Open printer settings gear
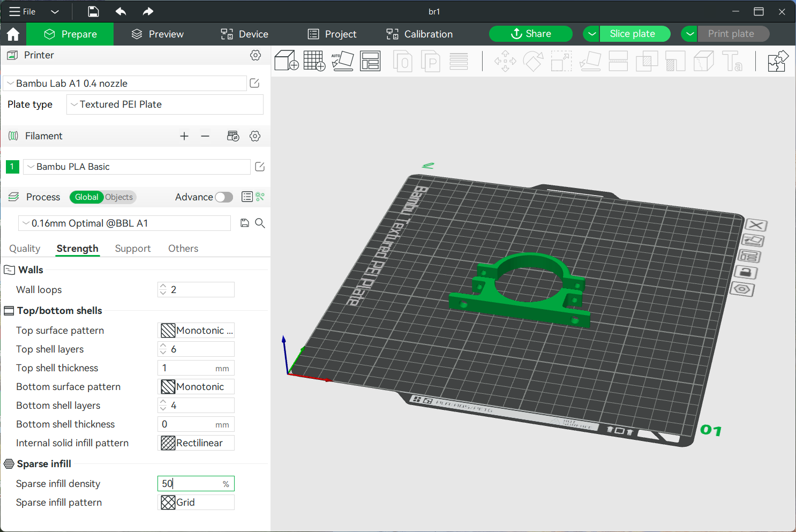Viewport: 796px width, 532px height. pyautogui.click(x=256, y=55)
